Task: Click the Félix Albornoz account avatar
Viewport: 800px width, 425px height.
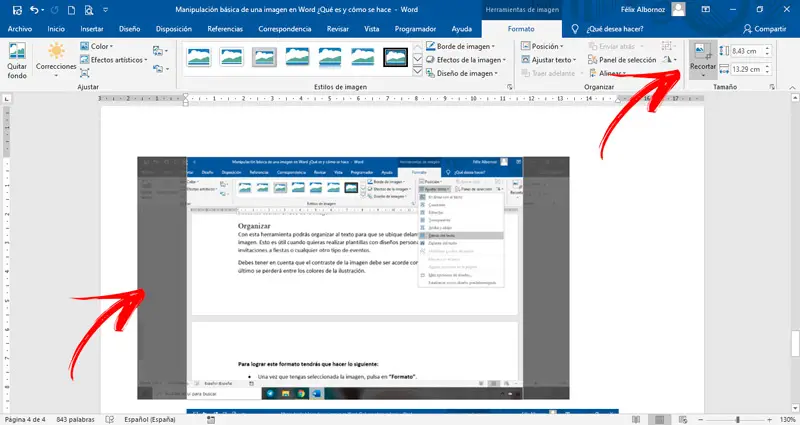Action: (x=678, y=9)
